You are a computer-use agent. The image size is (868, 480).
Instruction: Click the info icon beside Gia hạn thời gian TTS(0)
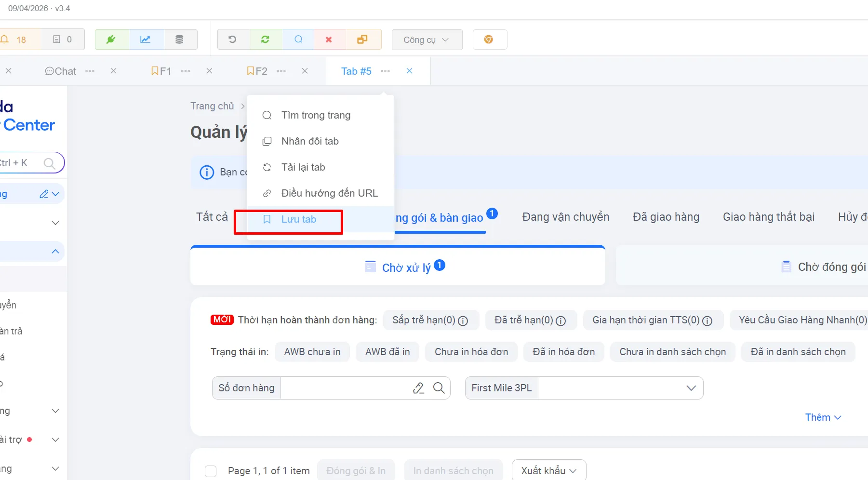coord(707,320)
